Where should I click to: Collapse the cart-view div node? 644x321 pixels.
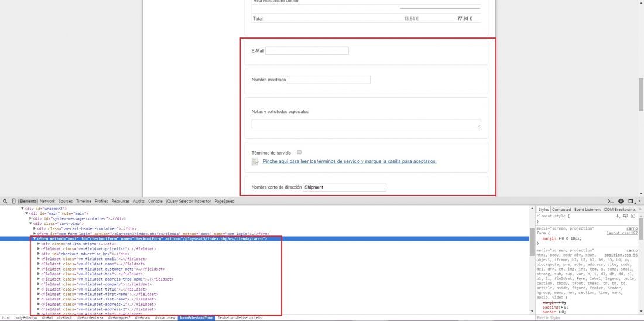(31, 224)
